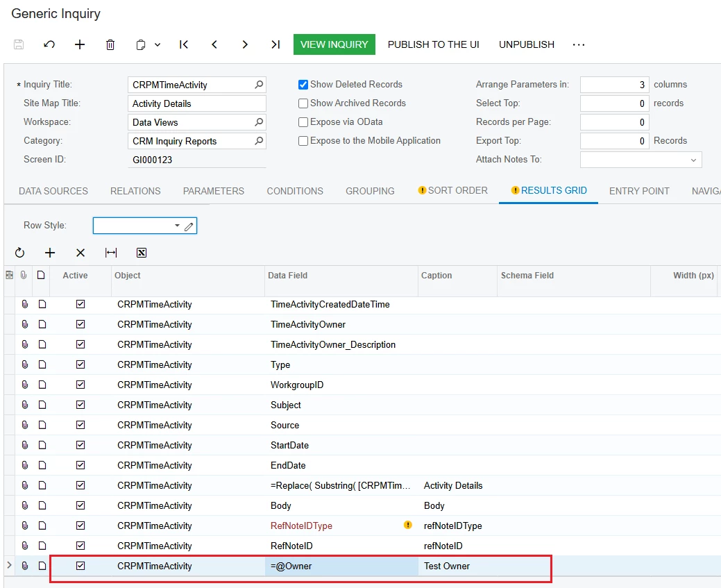
Task: Add a new row to the grid
Action: (49, 252)
